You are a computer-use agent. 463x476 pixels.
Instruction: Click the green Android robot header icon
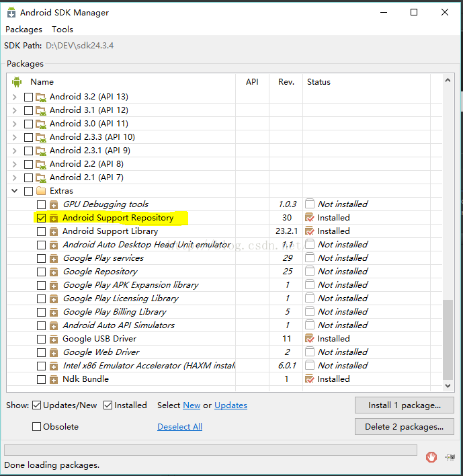17,82
